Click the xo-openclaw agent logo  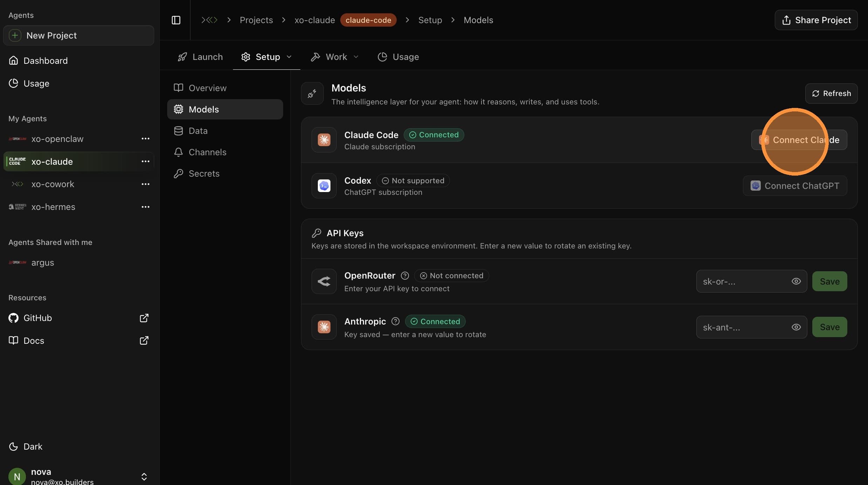click(17, 139)
